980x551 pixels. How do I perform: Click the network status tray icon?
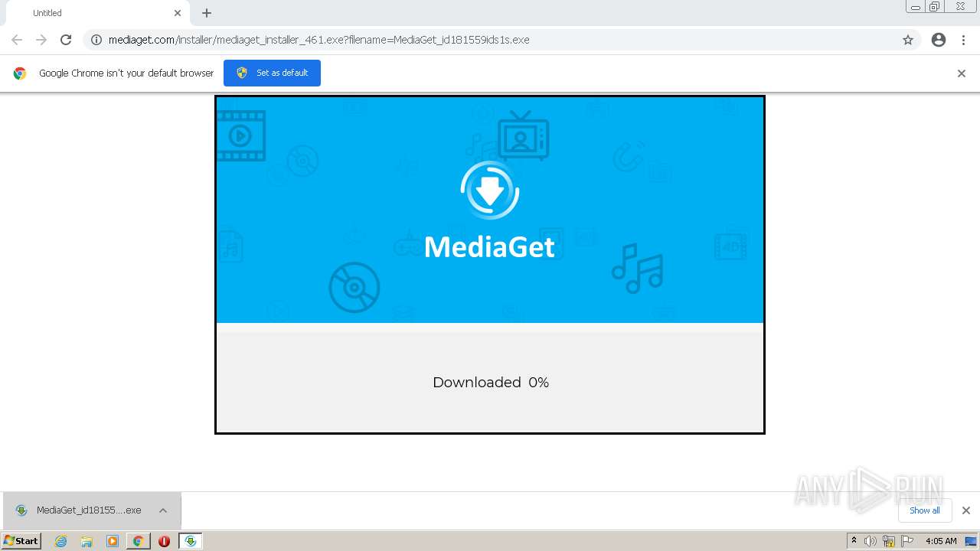[889, 541]
